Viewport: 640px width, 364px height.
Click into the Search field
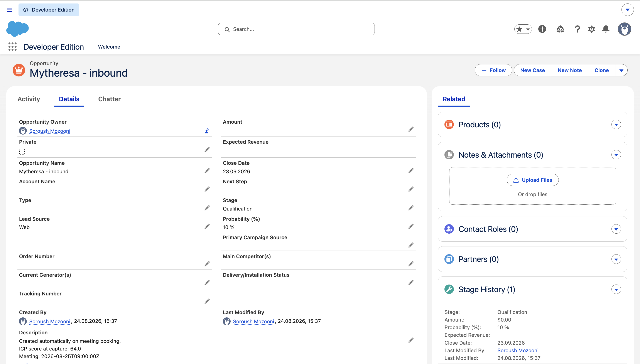(296, 29)
